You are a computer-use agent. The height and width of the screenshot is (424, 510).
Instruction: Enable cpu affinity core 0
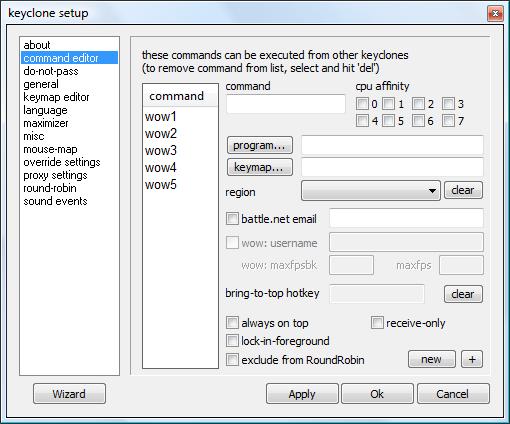[362, 104]
